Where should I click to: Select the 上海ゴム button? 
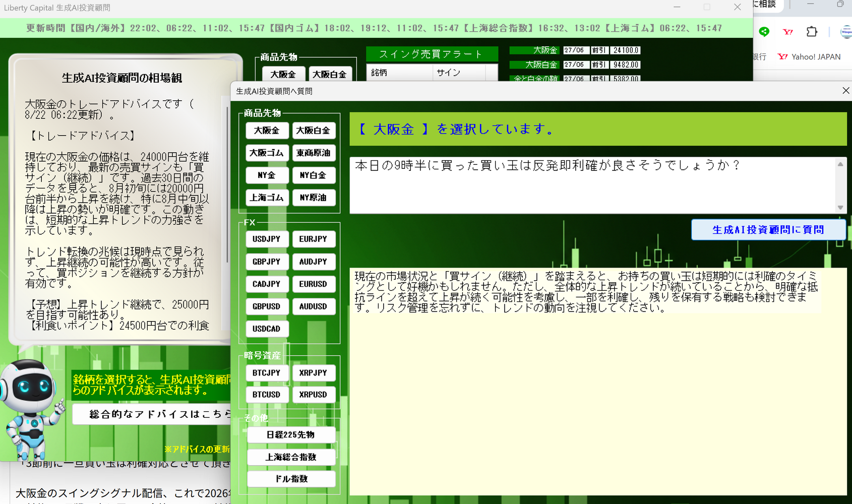tap(267, 198)
